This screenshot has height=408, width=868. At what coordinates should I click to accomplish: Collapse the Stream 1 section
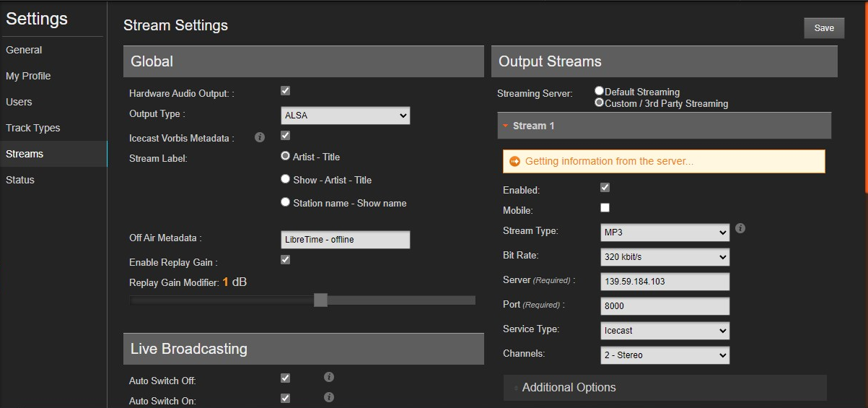tap(664, 126)
